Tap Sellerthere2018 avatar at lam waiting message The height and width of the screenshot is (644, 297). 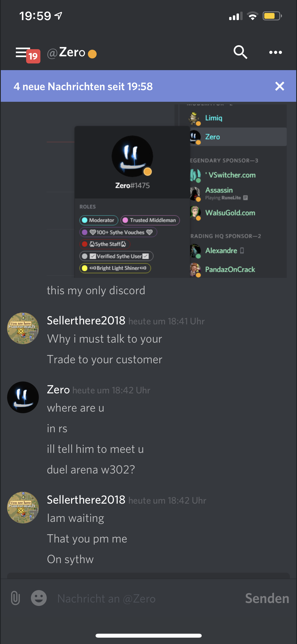pos(23,508)
